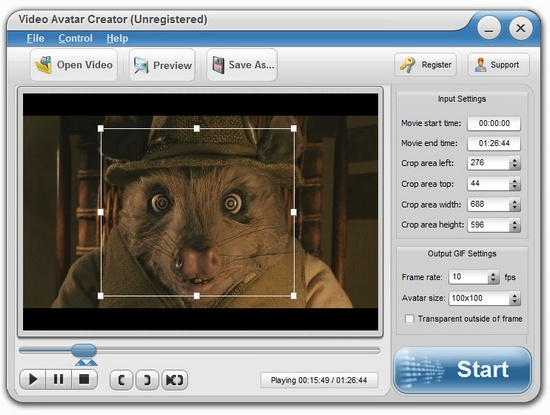550x415 pixels.
Task: Adjust the Crop area width spinner
Action: [x=515, y=205]
